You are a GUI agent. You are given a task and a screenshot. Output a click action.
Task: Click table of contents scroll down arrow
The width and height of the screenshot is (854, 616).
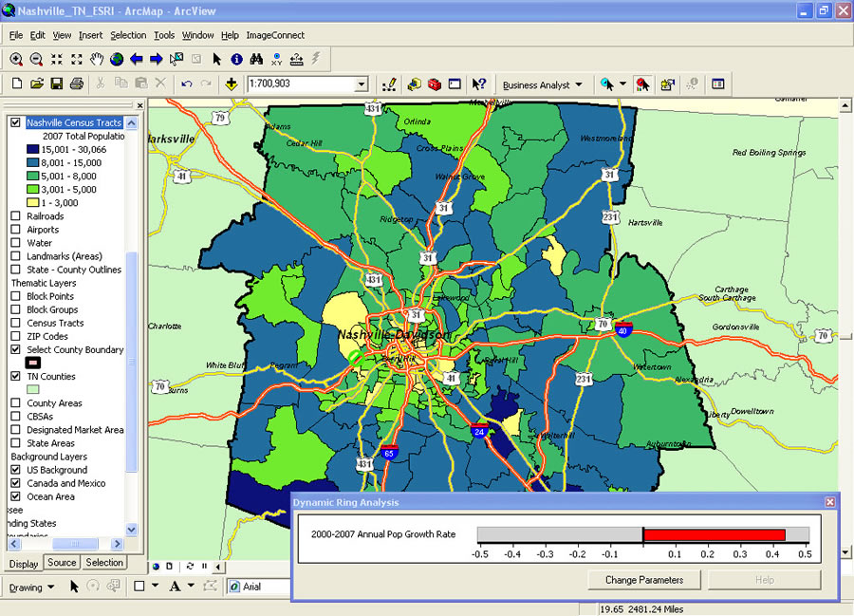pos(131,530)
